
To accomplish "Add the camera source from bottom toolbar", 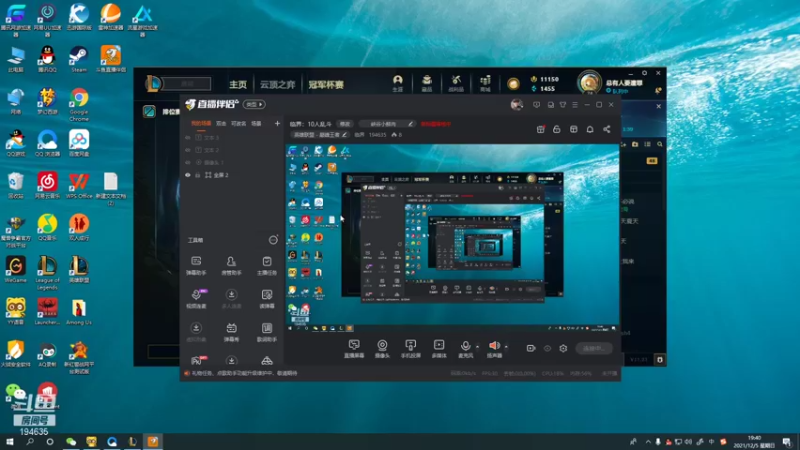I will (x=382, y=348).
